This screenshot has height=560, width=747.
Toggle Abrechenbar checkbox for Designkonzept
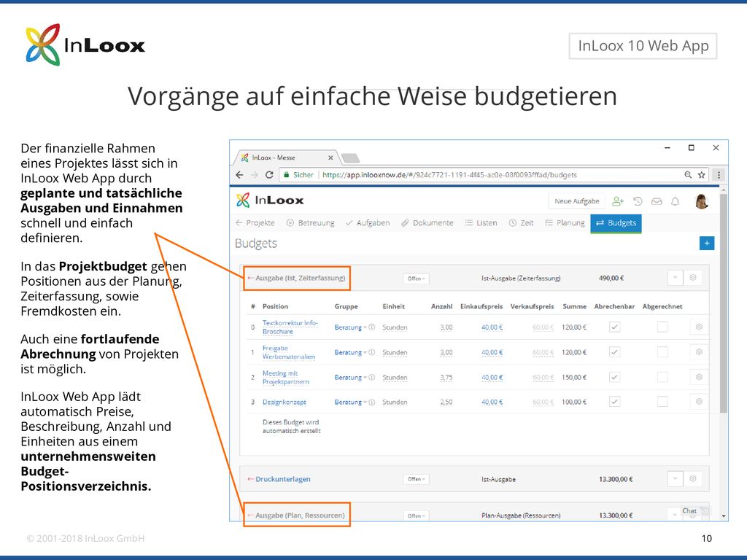tap(614, 402)
